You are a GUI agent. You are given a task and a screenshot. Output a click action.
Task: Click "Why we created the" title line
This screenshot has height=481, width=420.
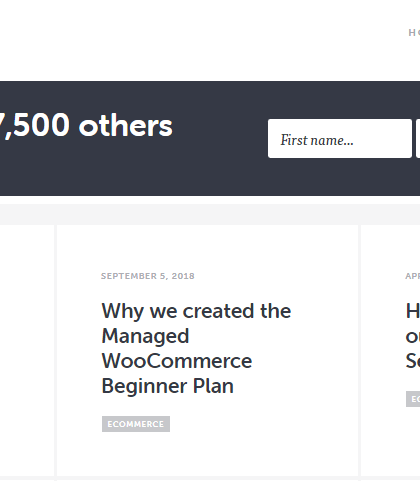196,311
